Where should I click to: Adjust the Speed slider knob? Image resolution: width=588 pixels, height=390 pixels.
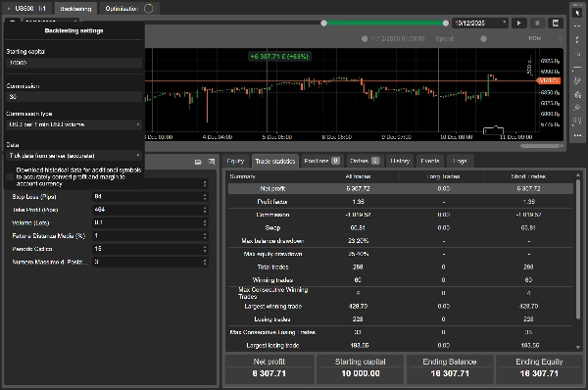[x=484, y=38]
